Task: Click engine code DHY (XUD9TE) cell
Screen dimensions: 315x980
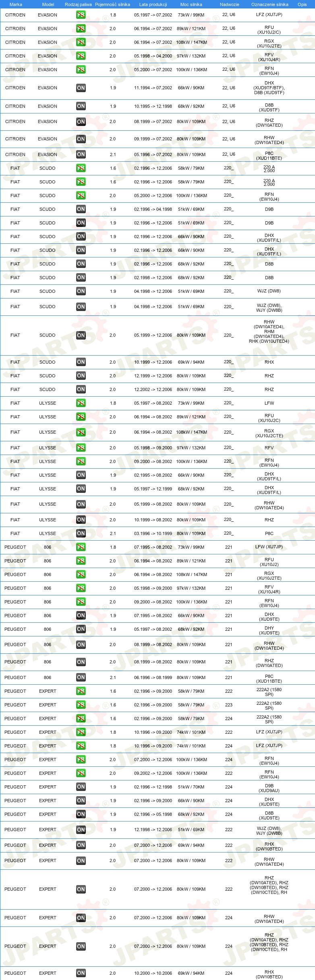Action: 269,630
